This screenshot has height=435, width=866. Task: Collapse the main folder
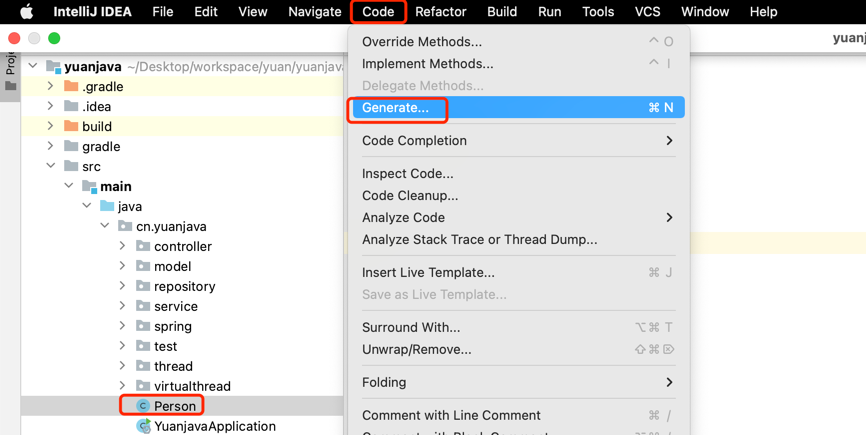[68, 185]
